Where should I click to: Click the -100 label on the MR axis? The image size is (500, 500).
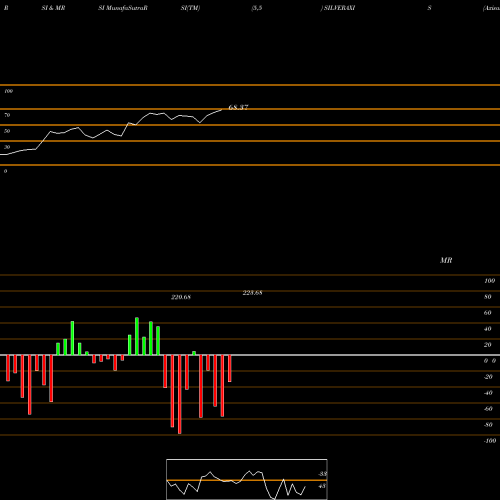click(489, 441)
